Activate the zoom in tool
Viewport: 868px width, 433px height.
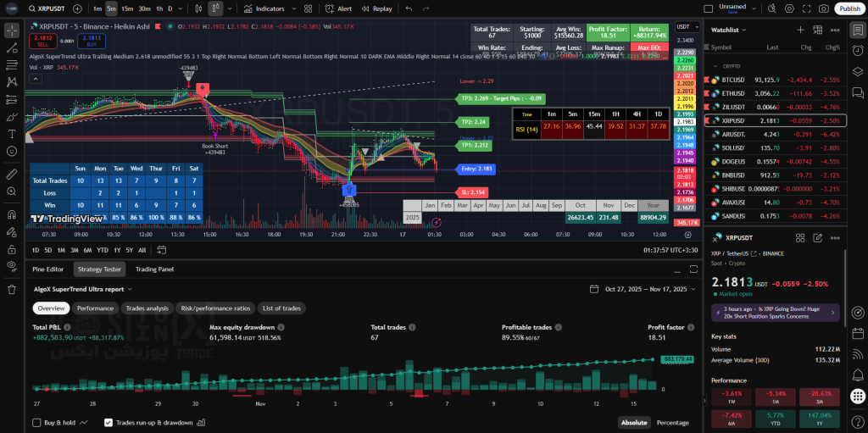click(x=12, y=191)
